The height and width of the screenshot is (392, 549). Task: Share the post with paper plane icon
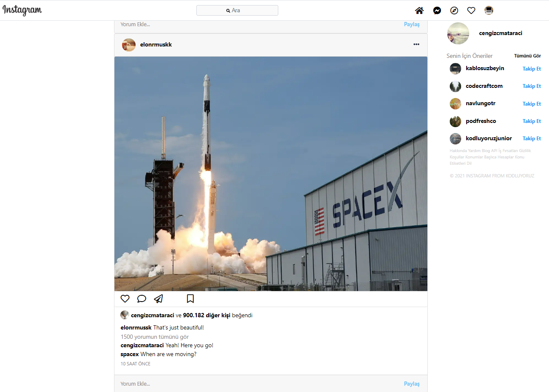tap(158, 299)
